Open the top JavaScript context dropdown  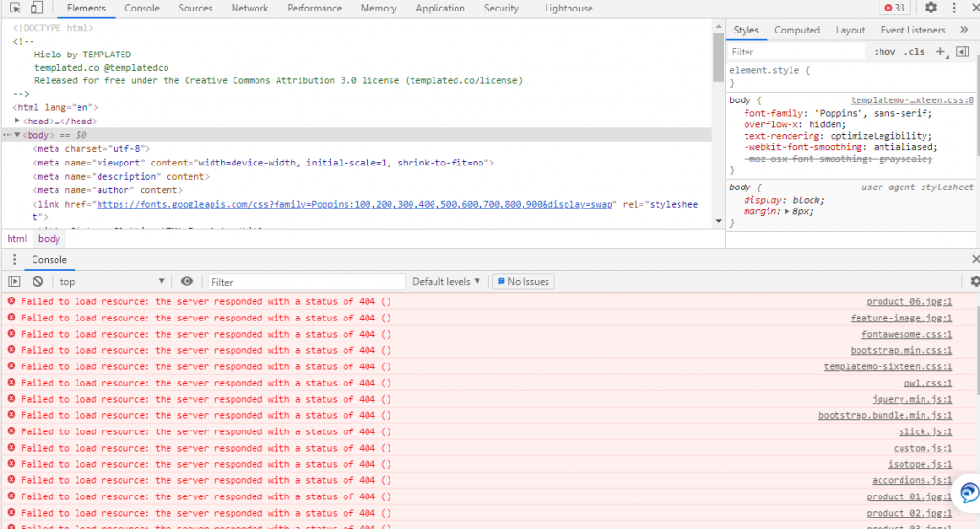pyautogui.click(x=112, y=281)
